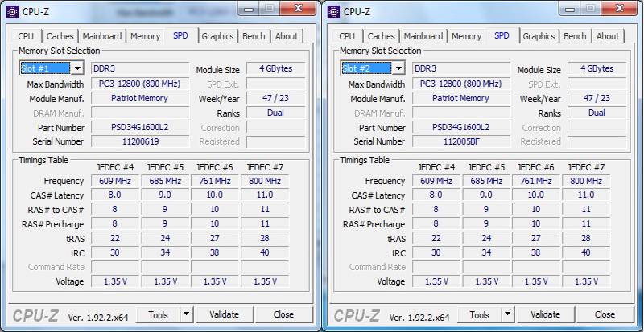Click Validate button in left window

click(225, 314)
